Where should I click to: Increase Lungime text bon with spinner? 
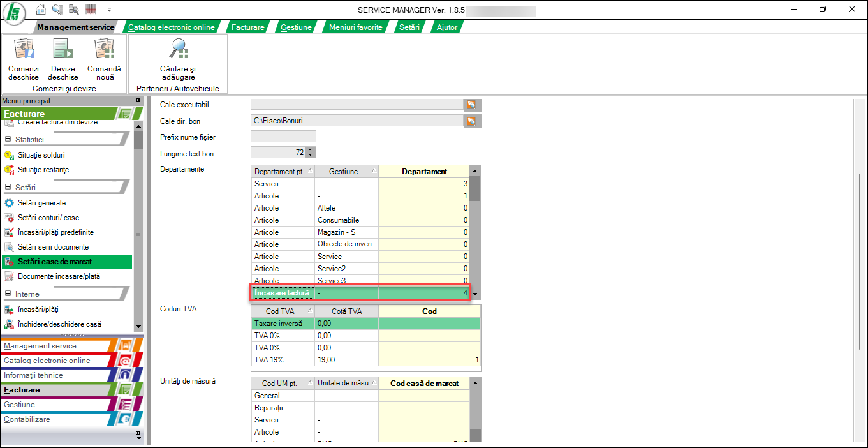(x=311, y=150)
